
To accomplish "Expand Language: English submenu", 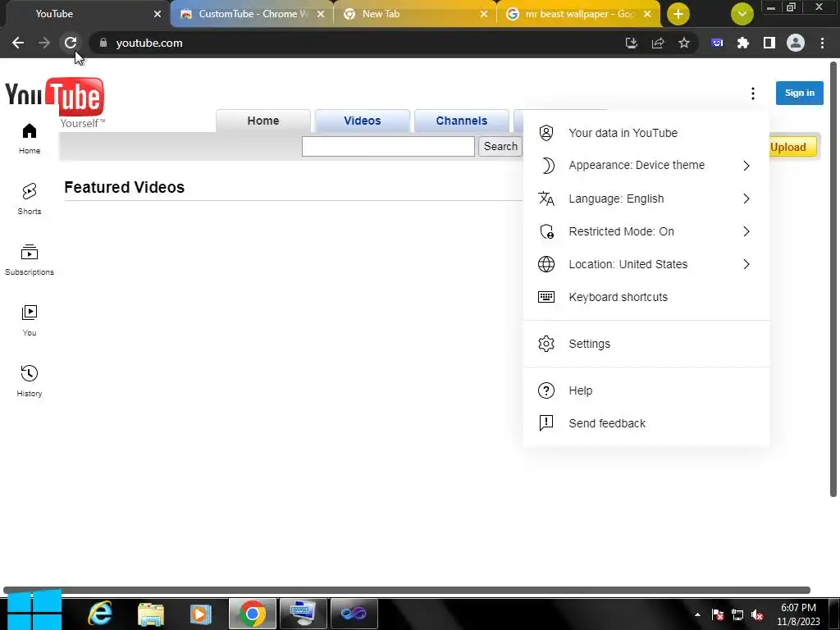I will 646,199.
